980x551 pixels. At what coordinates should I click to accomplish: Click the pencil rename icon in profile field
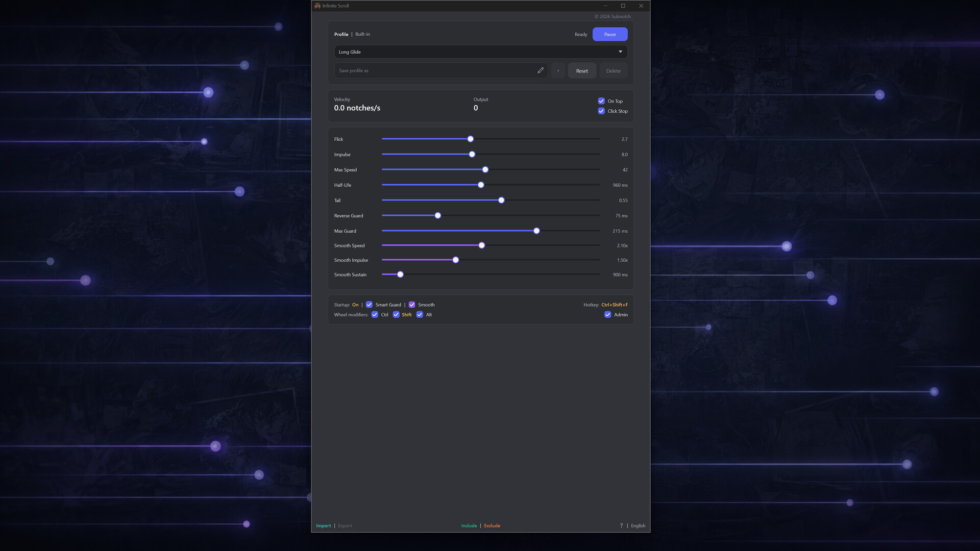pos(541,70)
